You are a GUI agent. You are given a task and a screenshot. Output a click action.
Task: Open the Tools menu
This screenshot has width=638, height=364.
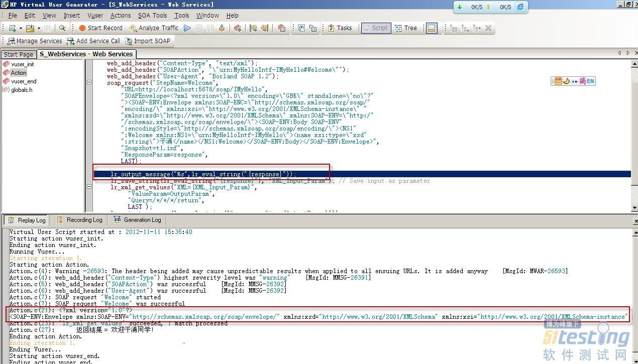click(x=181, y=16)
